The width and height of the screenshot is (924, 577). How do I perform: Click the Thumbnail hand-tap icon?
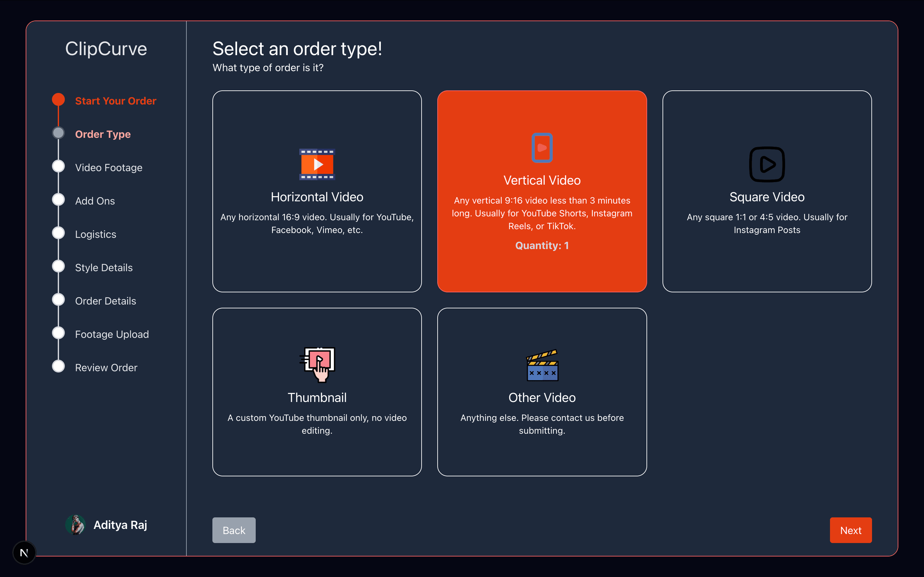[318, 364]
